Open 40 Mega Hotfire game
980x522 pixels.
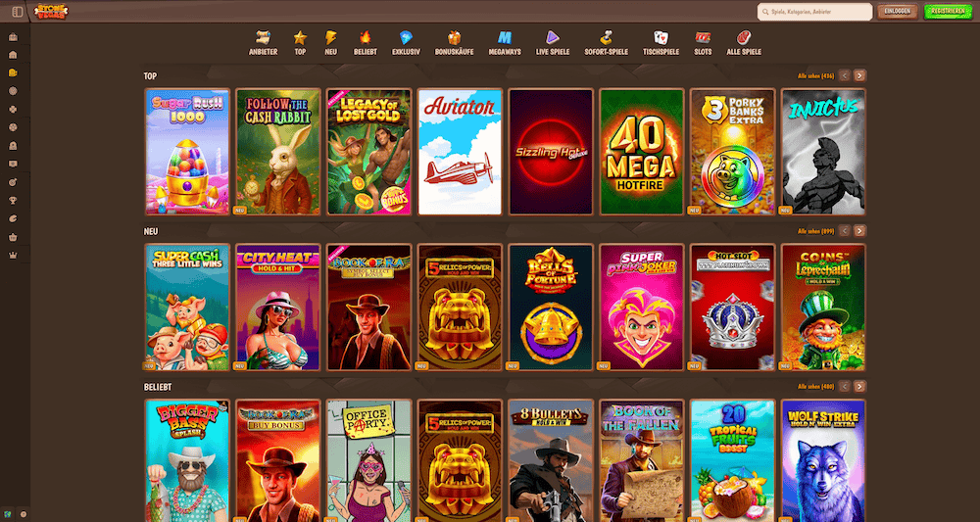coord(641,152)
